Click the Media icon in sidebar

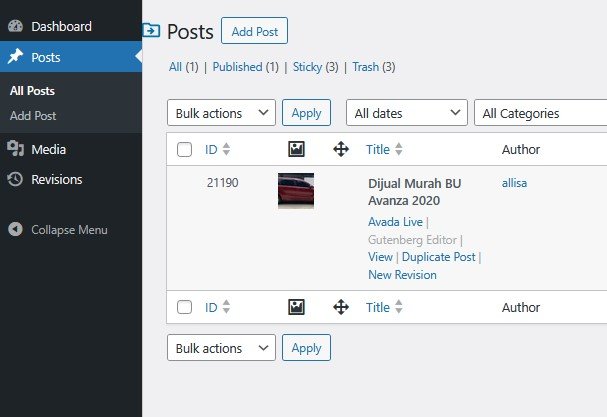coord(15,150)
